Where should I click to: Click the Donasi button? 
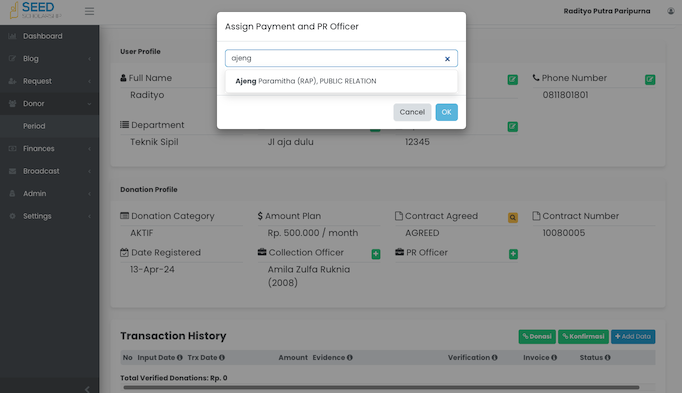point(537,336)
